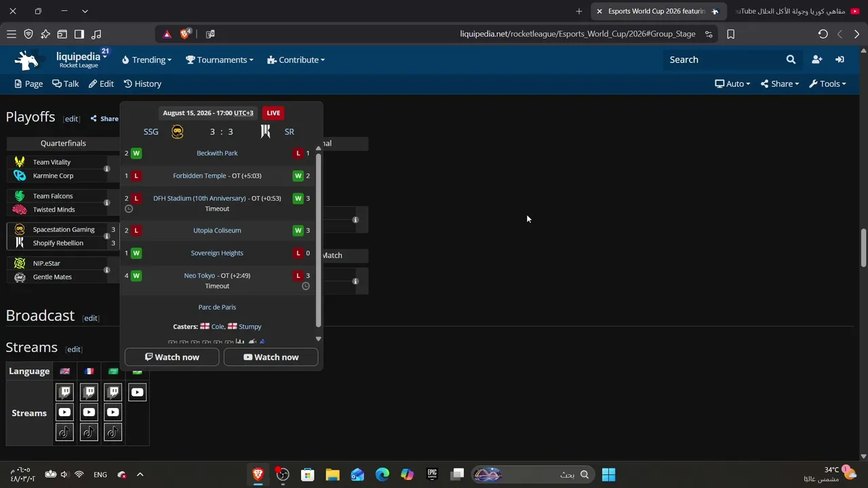Click the create account icon
868x488 pixels.
(x=816, y=60)
